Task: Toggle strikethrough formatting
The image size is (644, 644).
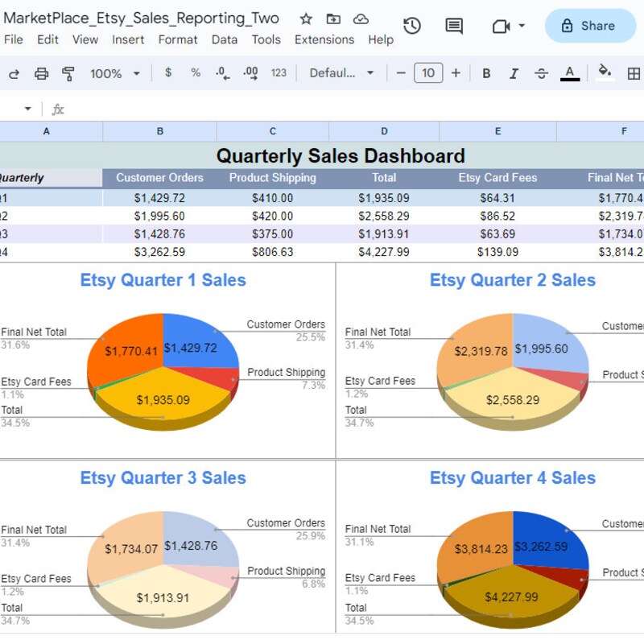Action: tap(541, 73)
